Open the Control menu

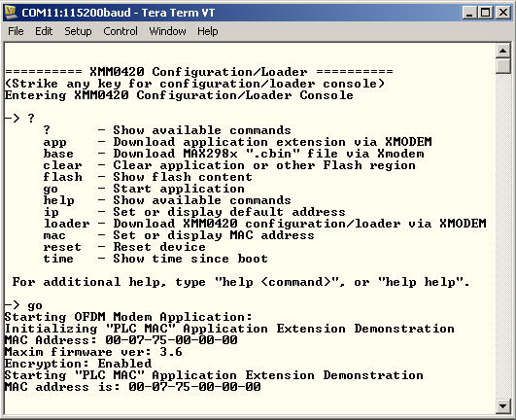click(x=120, y=31)
